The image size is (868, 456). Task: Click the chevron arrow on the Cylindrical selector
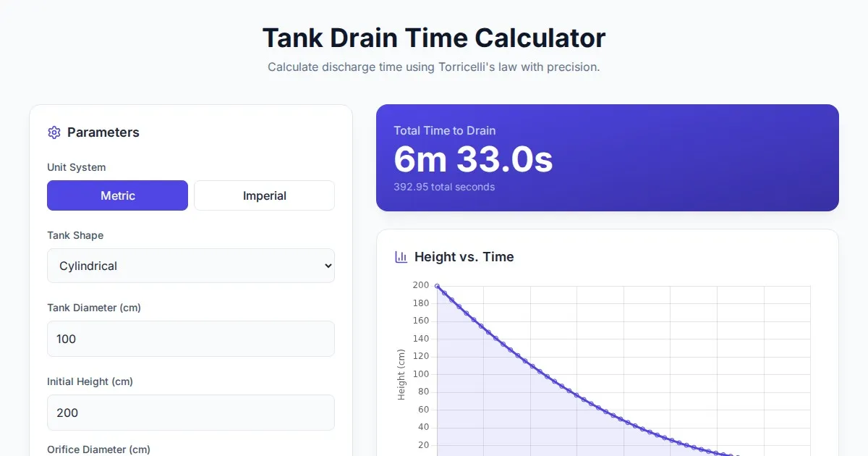[328, 266]
